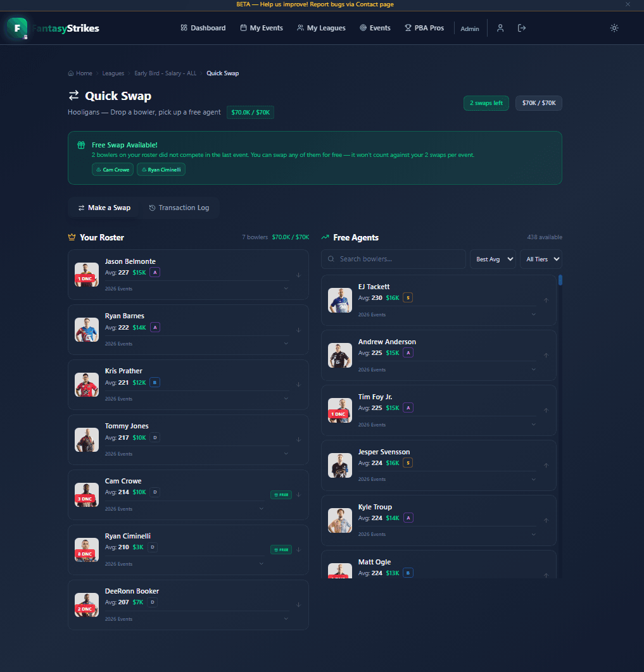Click drop arrow for DeeRonn Booker
The width and height of the screenshot is (644, 672).
(x=298, y=604)
